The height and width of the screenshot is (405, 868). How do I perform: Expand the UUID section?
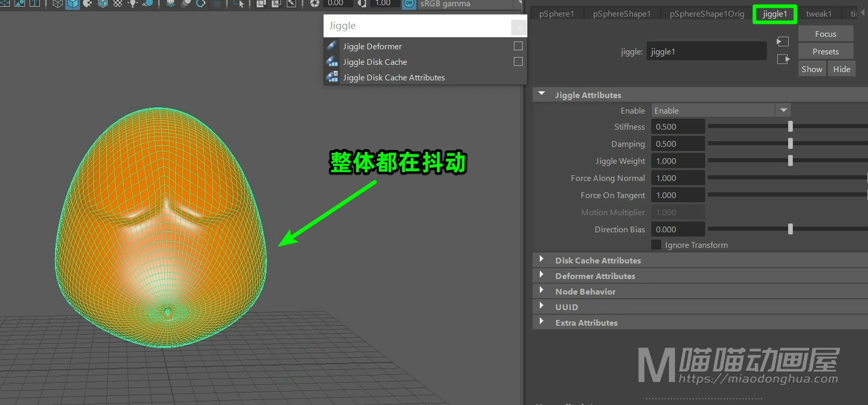click(x=542, y=306)
